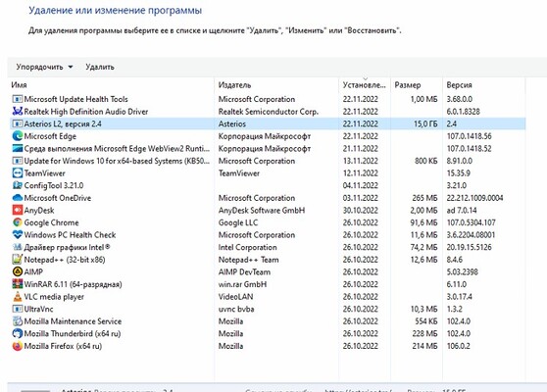Viewport: 547px width, 392px height.
Task: Select the ConfigTool 3.21.0 entry
Action: 54,185
